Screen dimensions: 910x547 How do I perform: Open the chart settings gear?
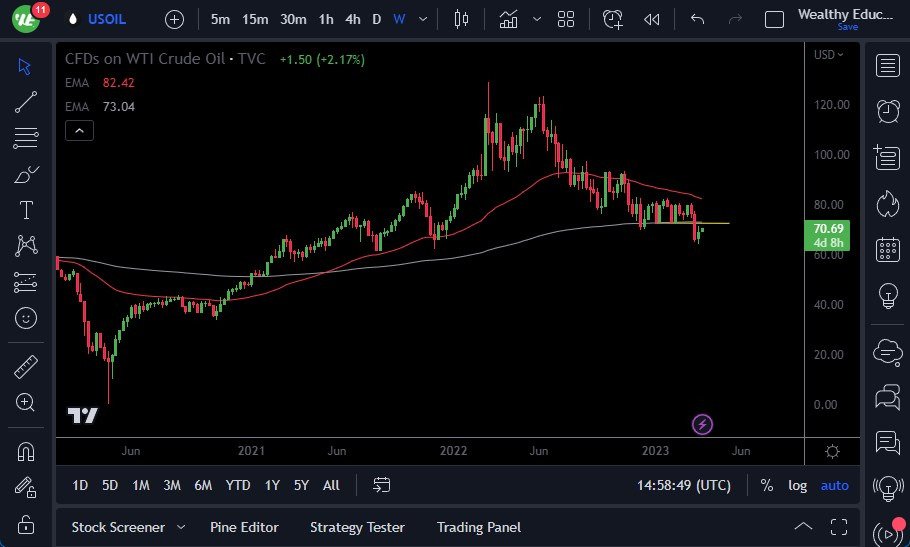point(832,451)
